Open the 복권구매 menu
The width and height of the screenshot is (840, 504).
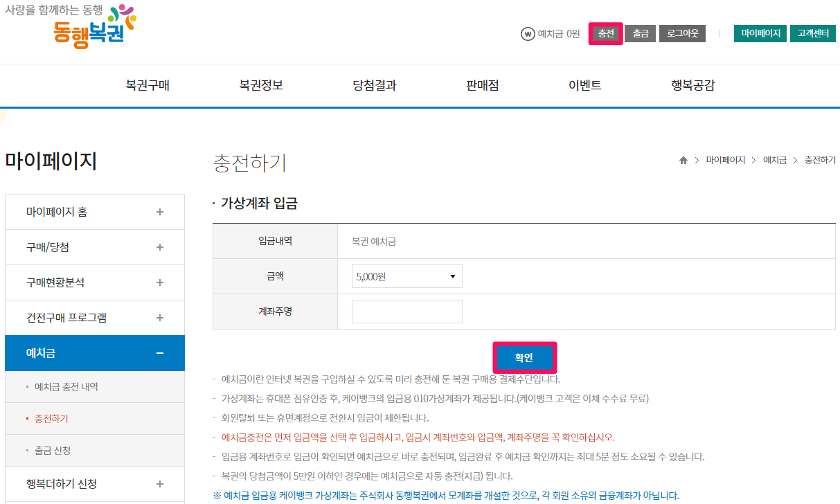(148, 85)
